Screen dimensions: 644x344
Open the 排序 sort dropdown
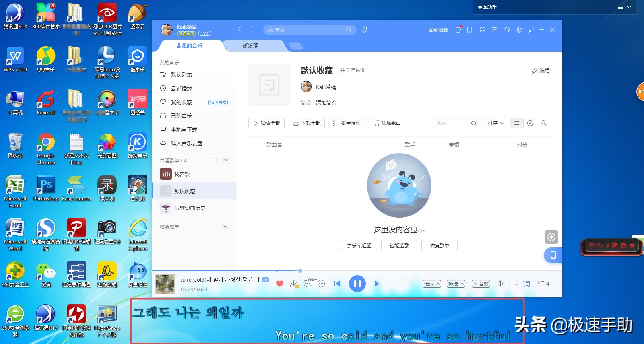495,123
